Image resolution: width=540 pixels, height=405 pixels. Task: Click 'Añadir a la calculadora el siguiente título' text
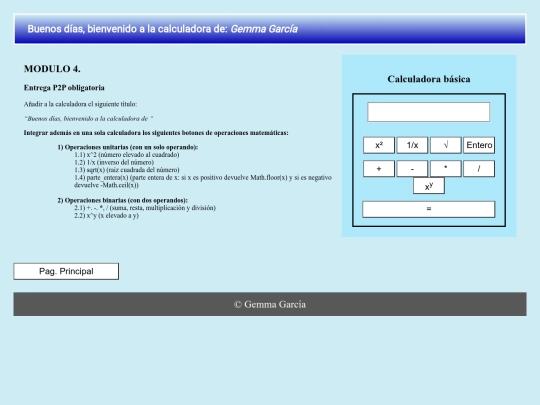(80, 104)
